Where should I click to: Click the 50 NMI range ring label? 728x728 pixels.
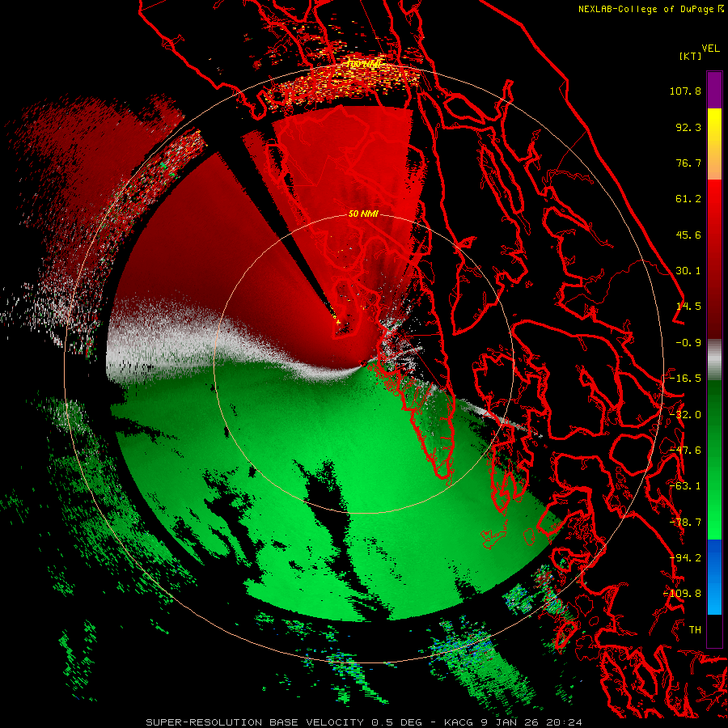click(363, 214)
